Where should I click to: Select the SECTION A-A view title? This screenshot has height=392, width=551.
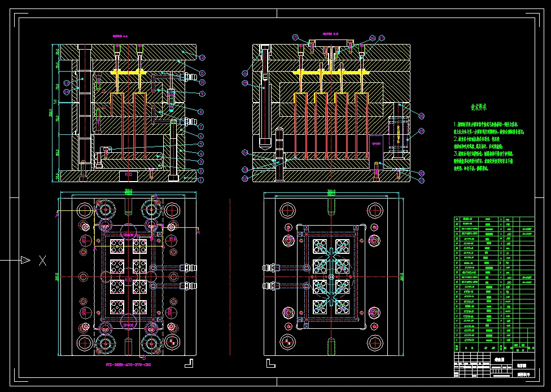[x=120, y=36]
